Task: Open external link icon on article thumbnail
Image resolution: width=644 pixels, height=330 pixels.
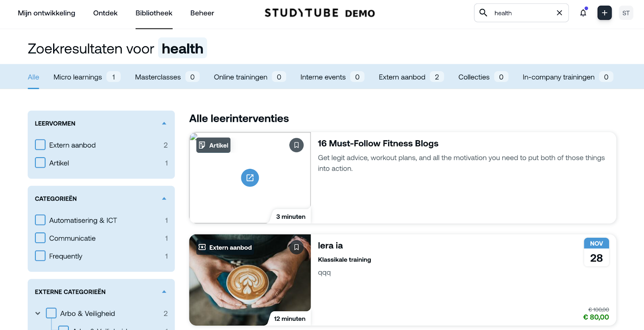Action: pyautogui.click(x=250, y=178)
